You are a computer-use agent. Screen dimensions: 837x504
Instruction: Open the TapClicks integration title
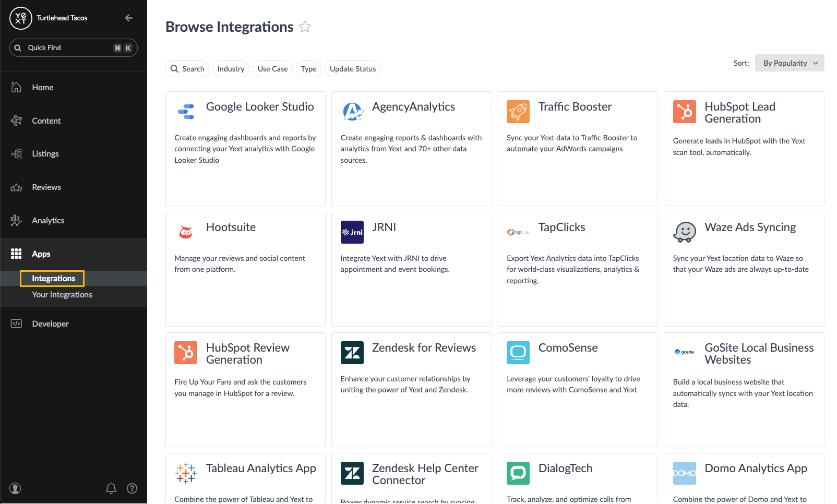561,227
